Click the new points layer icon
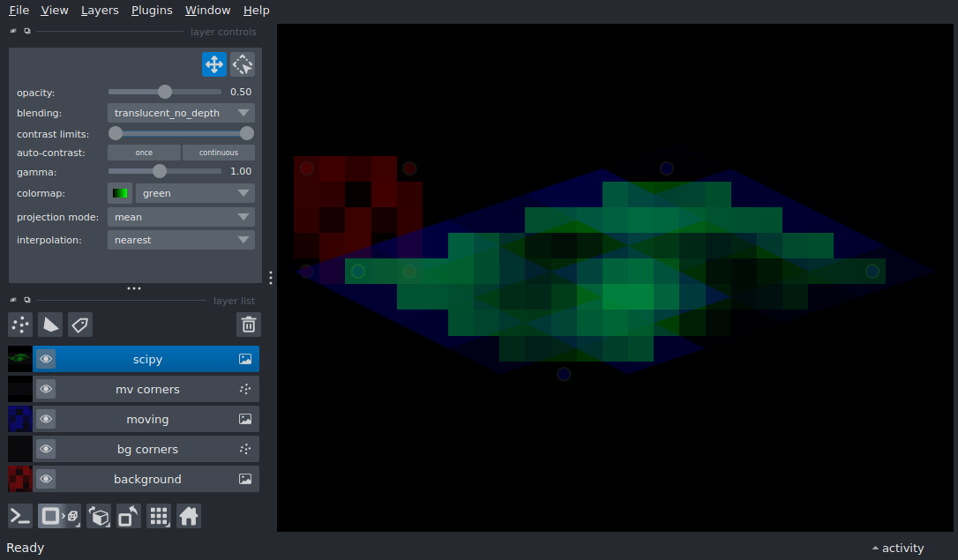The width and height of the screenshot is (958, 560). click(x=20, y=325)
